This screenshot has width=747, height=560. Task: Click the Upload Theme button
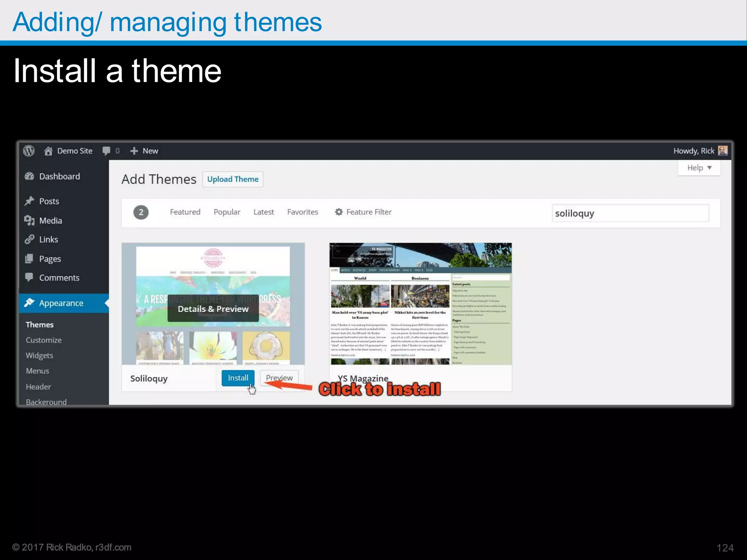[x=233, y=179]
